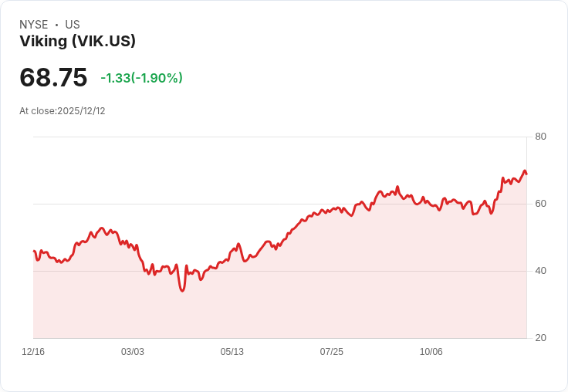Click the 80 value on the price axis

pyautogui.click(x=540, y=137)
